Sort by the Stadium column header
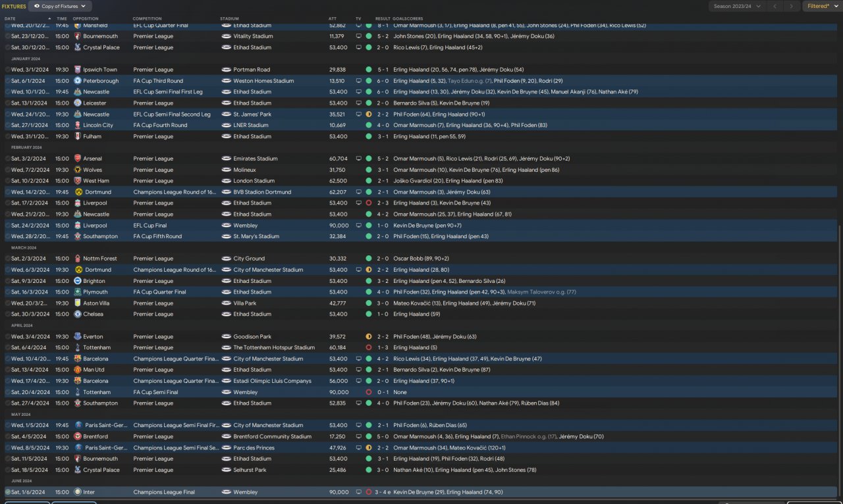The image size is (843, 504). 229,18
